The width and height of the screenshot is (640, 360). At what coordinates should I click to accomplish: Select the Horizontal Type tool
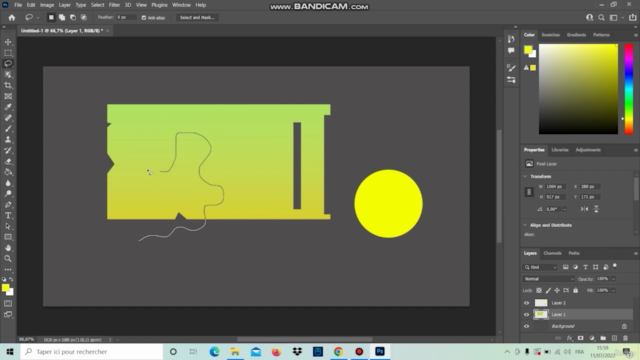pos(8,216)
